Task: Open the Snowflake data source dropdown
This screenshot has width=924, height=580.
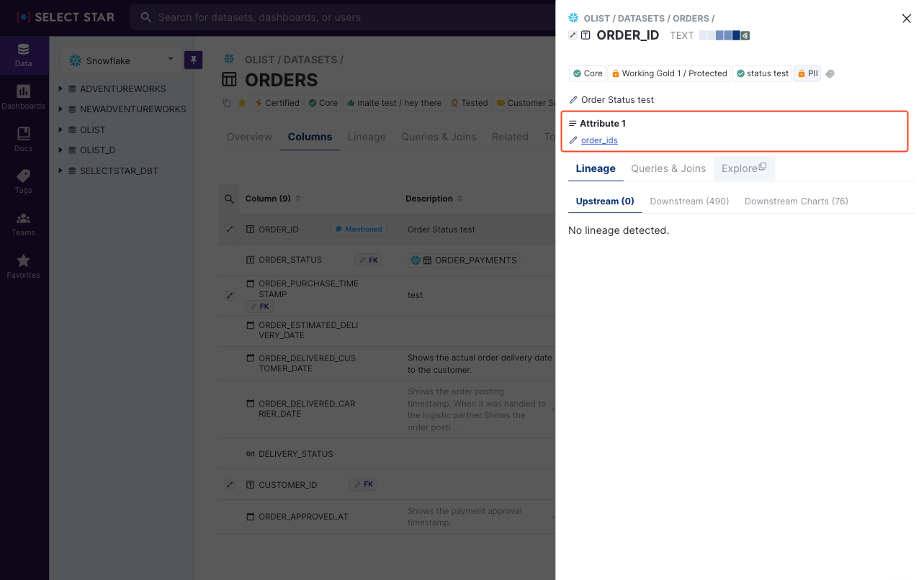Action: coord(121,60)
